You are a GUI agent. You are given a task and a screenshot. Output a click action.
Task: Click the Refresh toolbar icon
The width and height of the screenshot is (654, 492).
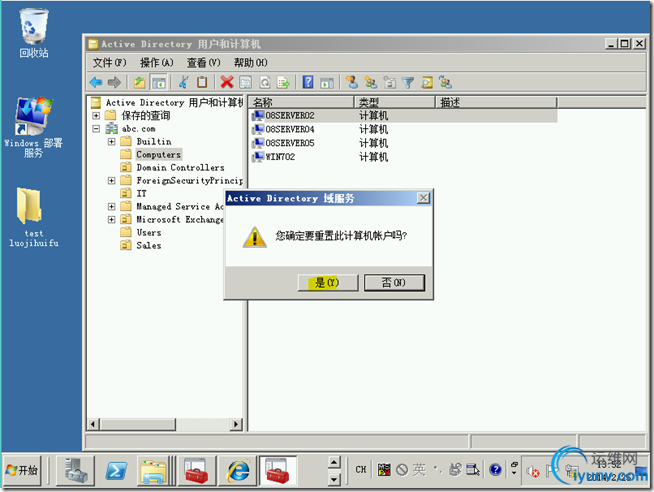coord(264,82)
